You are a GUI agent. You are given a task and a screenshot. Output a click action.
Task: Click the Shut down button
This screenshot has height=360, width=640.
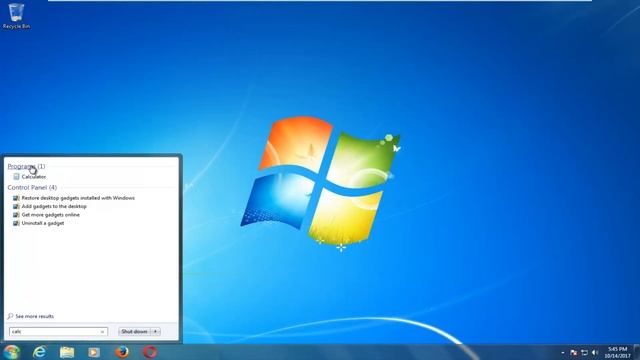click(x=134, y=331)
